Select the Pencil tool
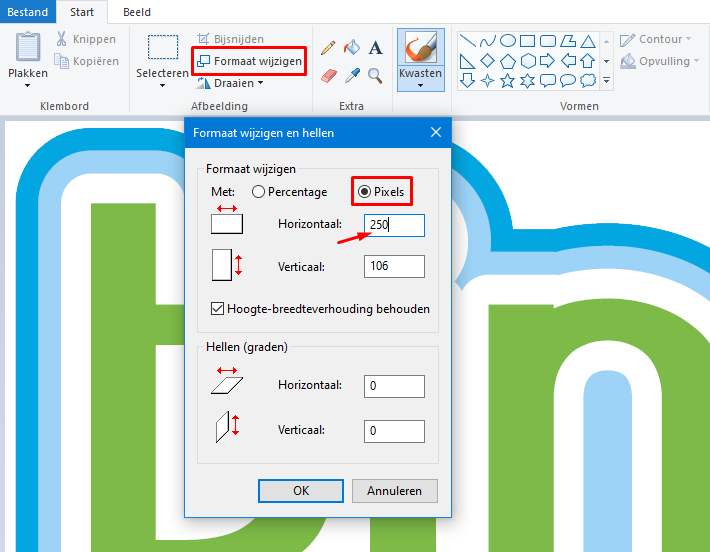 (x=328, y=48)
